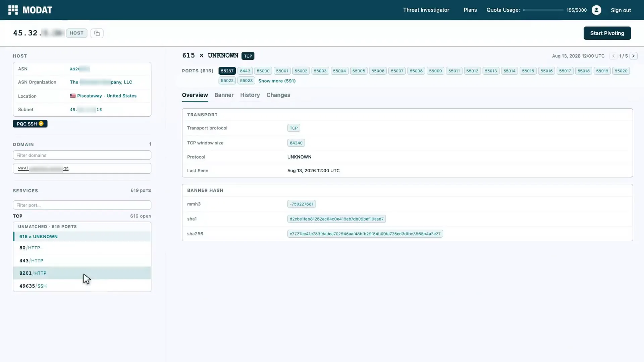Select 49635/SSH service row
The height and width of the screenshot is (362, 644).
click(82, 286)
